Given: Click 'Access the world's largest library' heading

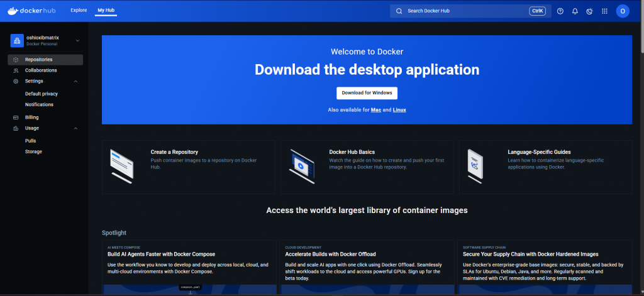Looking at the screenshot, I should pyautogui.click(x=367, y=210).
